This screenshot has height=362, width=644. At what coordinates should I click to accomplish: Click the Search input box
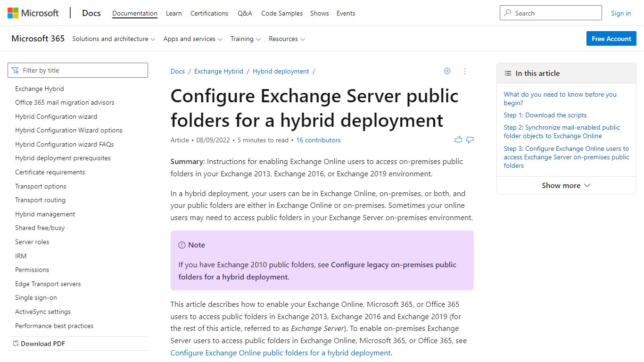pos(551,13)
